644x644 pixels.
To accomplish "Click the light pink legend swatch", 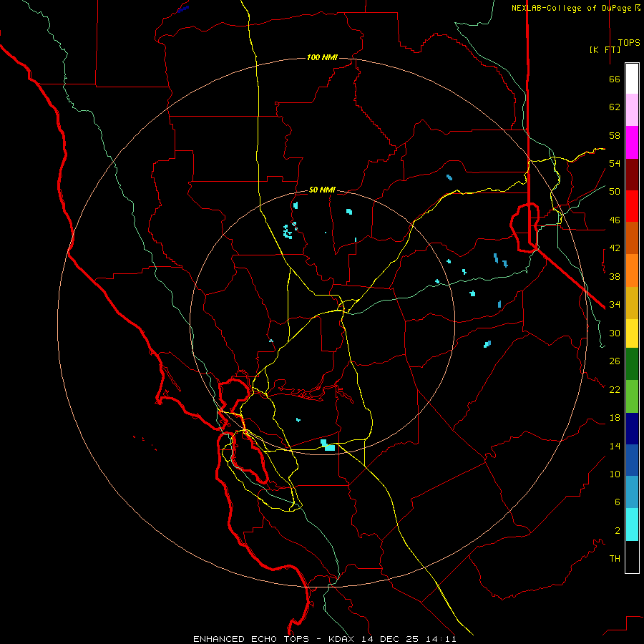I will [632, 110].
